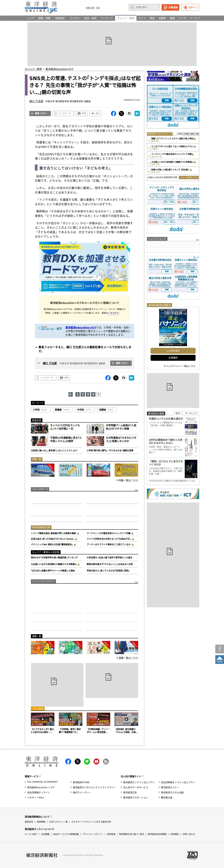Screen dimensions: 224x868
Task: Switch books panel to ランキング tab
Action: coord(191,413)
